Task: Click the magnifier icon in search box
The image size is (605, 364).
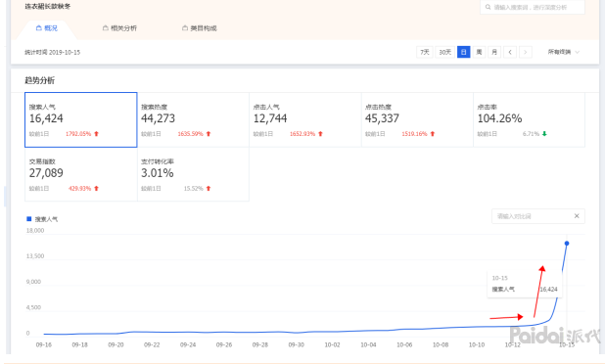Action: (x=488, y=7)
